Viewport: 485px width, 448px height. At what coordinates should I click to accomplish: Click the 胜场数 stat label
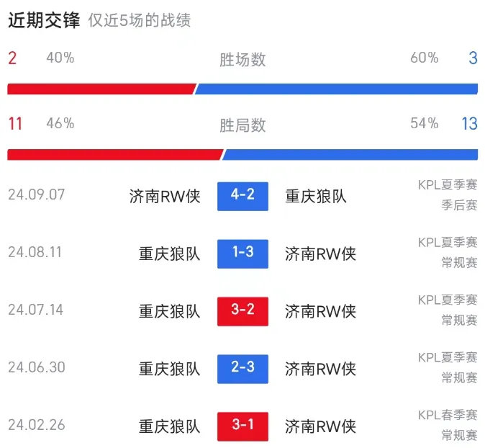242,60
